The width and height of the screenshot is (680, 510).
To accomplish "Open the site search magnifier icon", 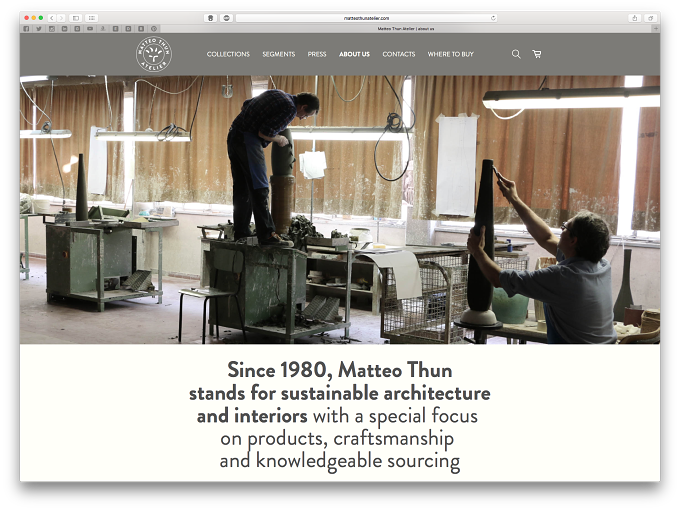I will (x=516, y=54).
